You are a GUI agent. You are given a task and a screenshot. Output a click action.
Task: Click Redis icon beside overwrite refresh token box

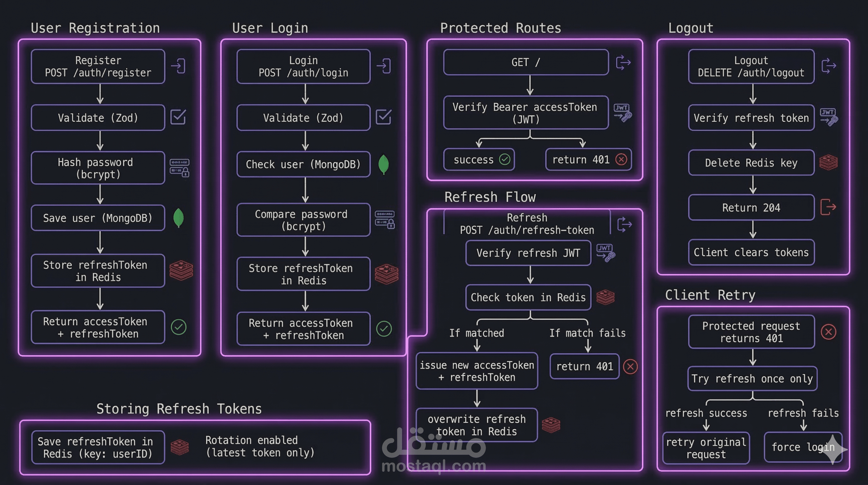tap(551, 425)
